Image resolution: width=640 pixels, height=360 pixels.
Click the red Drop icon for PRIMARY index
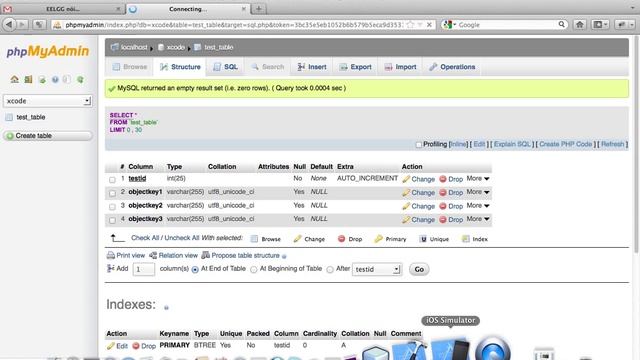tap(136, 346)
